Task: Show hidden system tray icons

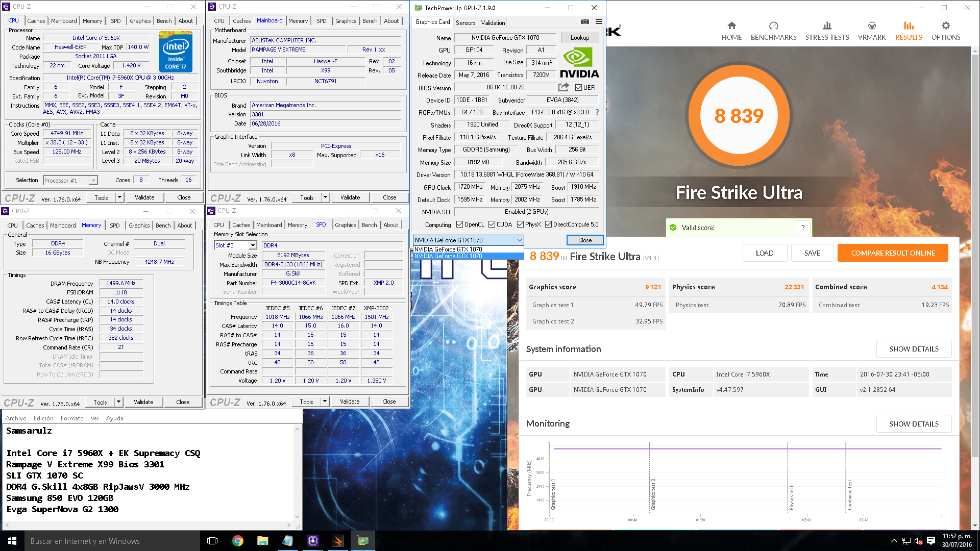Action: [894, 541]
